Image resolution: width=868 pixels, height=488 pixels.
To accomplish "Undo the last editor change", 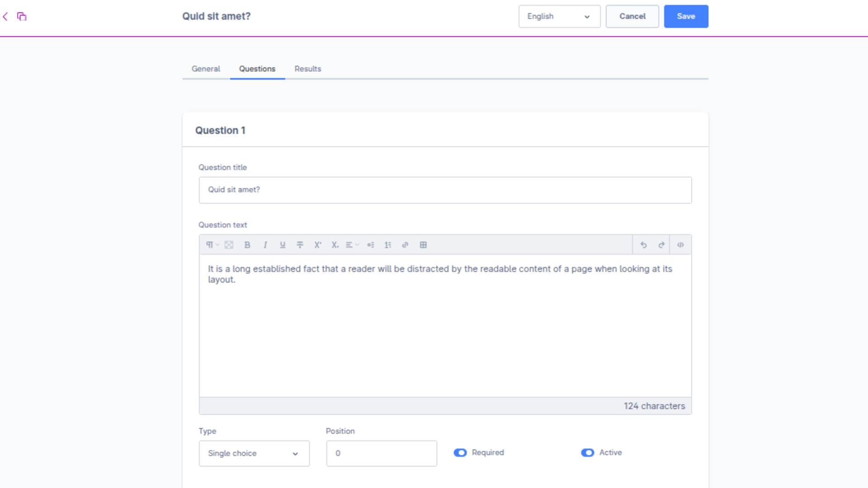I will pyautogui.click(x=643, y=245).
